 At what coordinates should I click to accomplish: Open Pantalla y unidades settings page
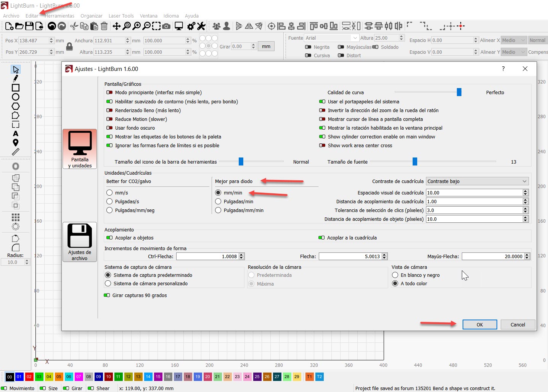click(80, 149)
